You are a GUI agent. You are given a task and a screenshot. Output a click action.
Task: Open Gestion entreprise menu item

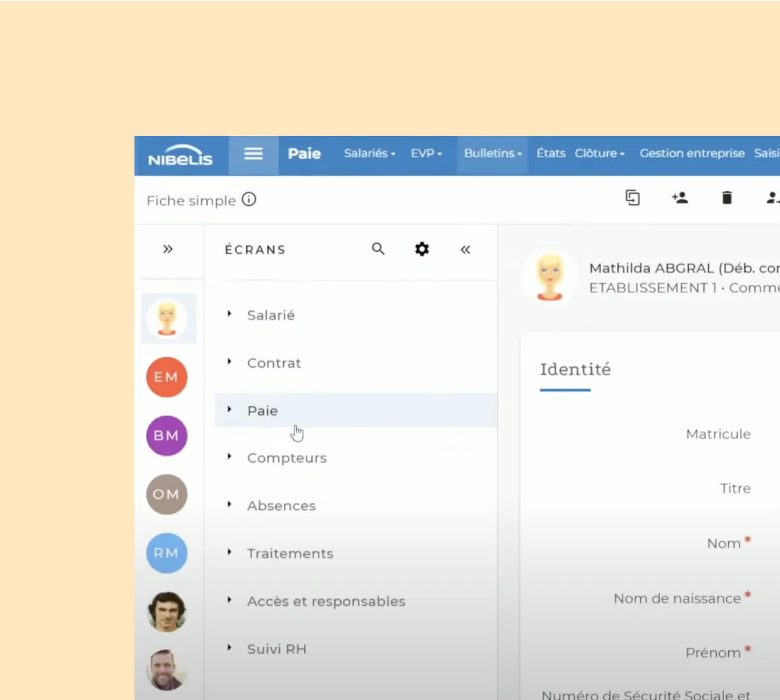(x=692, y=154)
